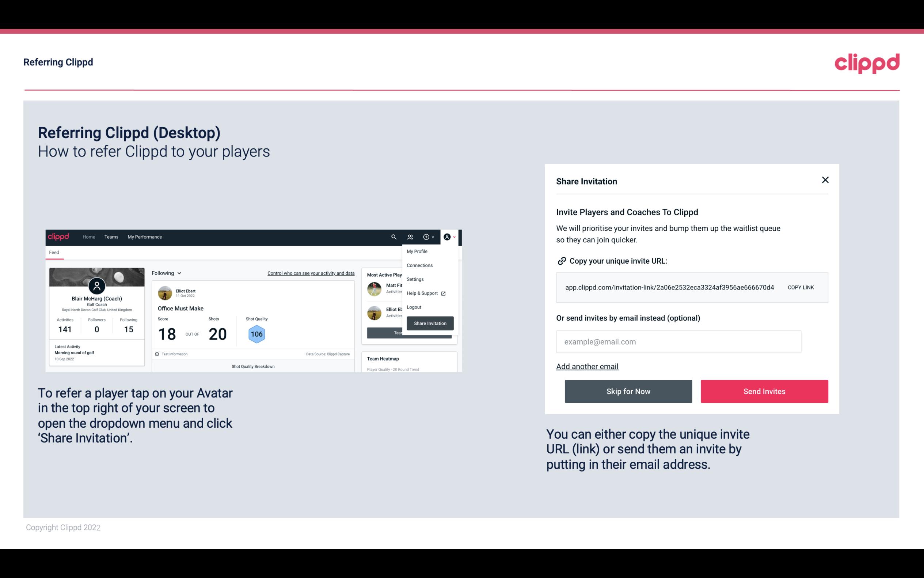Click 'COPY LINK' button next to invite URL
The width and height of the screenshot is (924, 578).
(x=801, y=287)
